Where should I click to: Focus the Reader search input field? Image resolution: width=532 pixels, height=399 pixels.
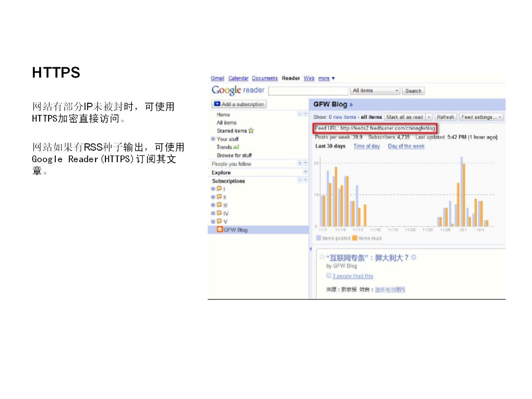click(308, 91)
